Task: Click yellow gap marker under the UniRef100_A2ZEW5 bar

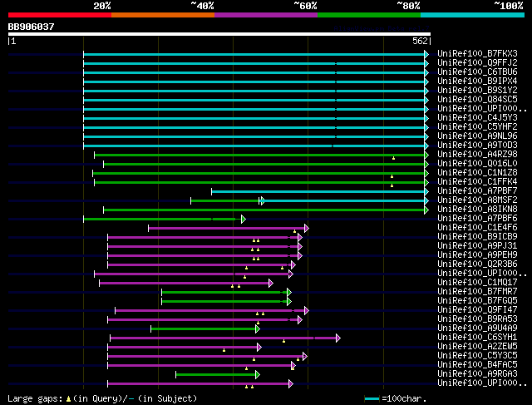Action: click(224, 350)
